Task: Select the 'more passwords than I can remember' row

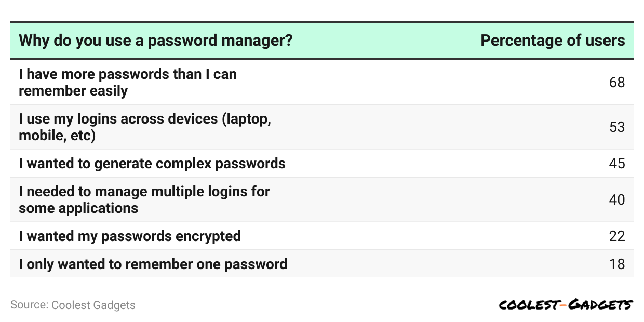Action: pyautogui.click(x=322, y=82)
